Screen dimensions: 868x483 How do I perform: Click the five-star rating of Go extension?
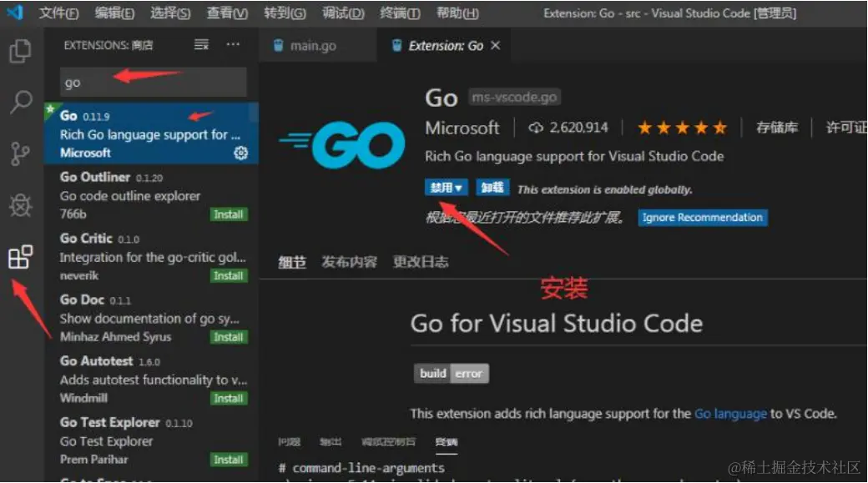click(x=682, y=128)
